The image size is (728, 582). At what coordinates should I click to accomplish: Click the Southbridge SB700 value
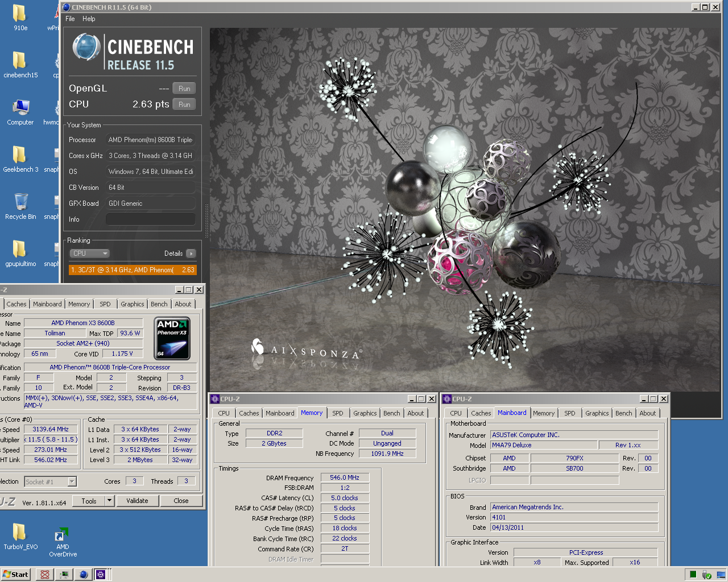click(574, 468)
